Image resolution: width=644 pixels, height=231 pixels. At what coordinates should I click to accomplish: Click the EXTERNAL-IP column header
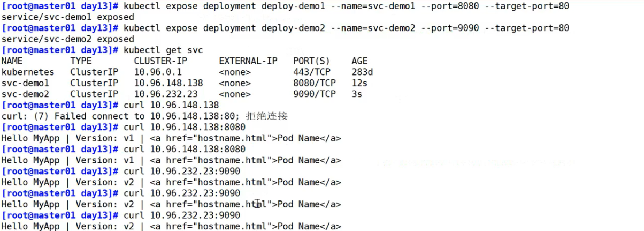[x=248, y=61]
